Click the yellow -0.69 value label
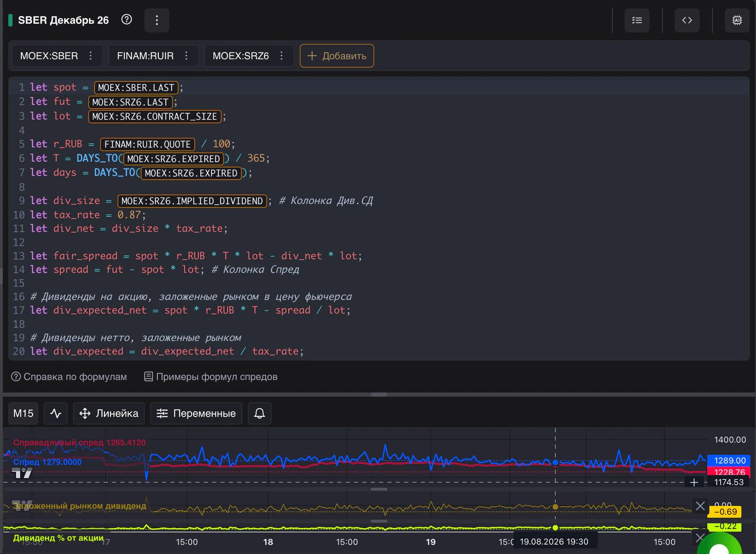Screen dimensions: 756x554 725,512
